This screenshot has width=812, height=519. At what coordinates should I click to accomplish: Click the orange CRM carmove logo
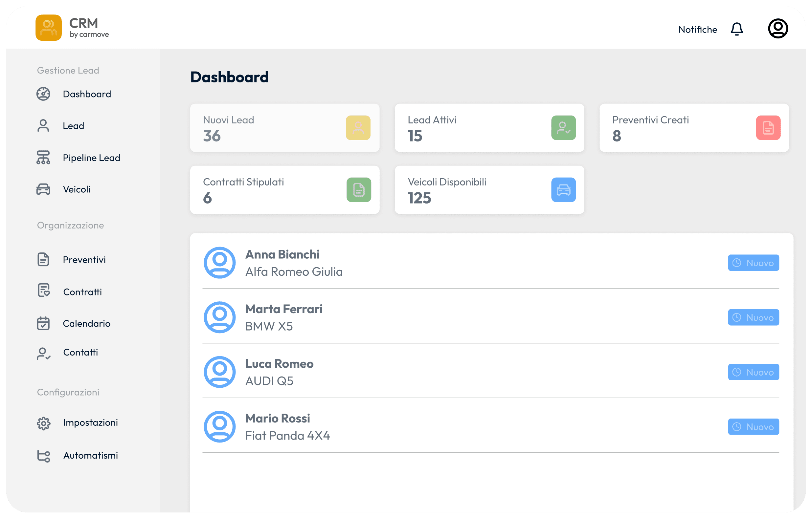coord(49,28)
